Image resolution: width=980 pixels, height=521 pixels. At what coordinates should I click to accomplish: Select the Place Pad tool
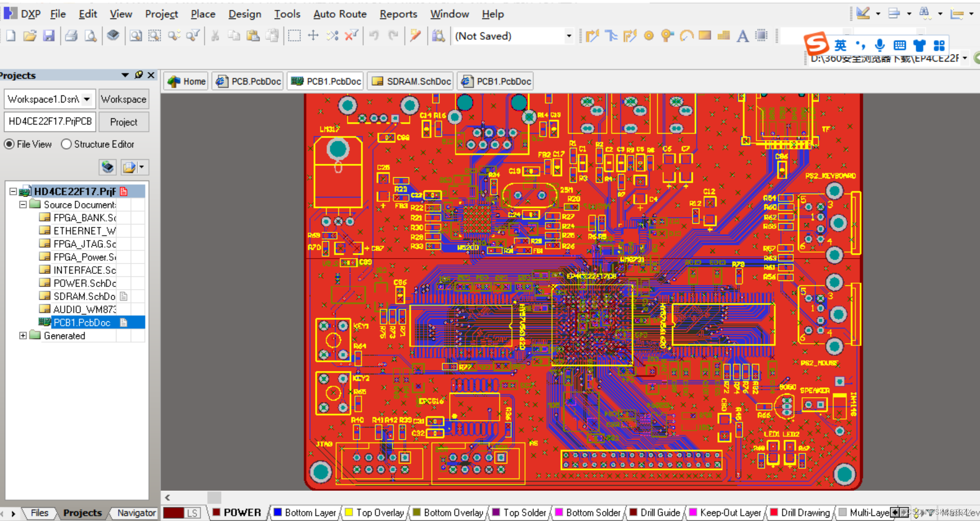coord(649,35)
